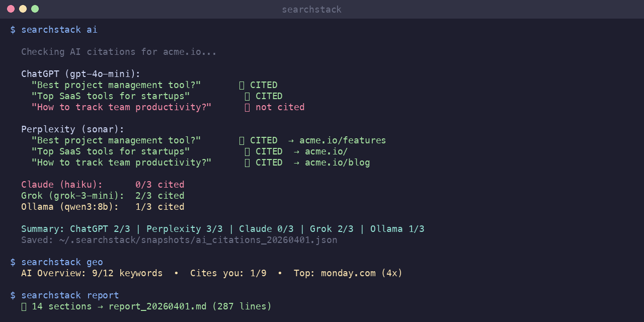Click the status icon on "How to track team productivity?" Perplexity row
This screenshot has height=322, width=644.
point(247,162)
